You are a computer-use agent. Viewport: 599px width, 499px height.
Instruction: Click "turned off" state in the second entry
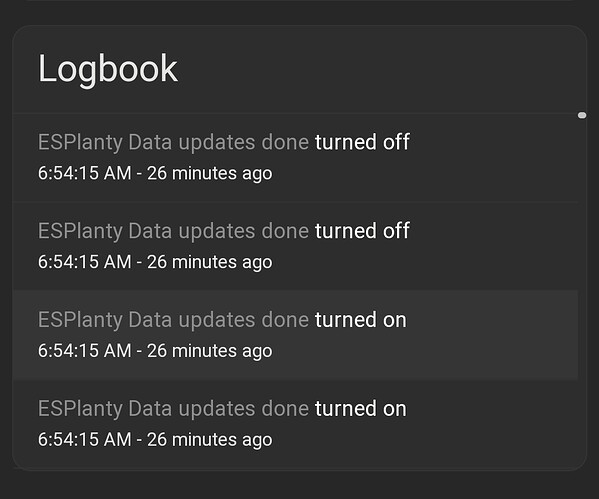click(x=362, y=231)
